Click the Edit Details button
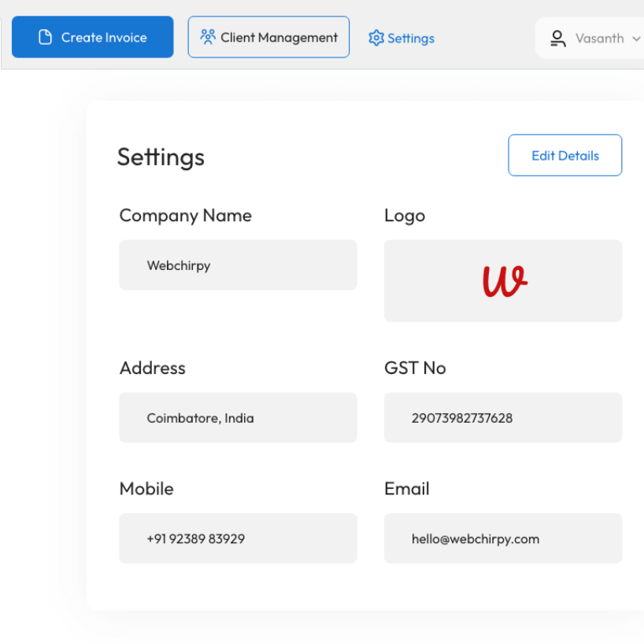The width and height of the screenshot is (644, 644). coord(564,155)
